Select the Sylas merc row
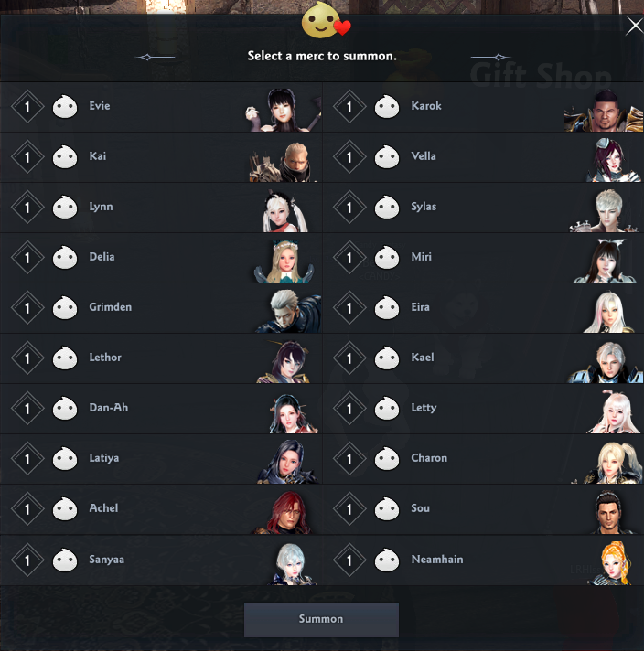 click(x=483, y=208)
